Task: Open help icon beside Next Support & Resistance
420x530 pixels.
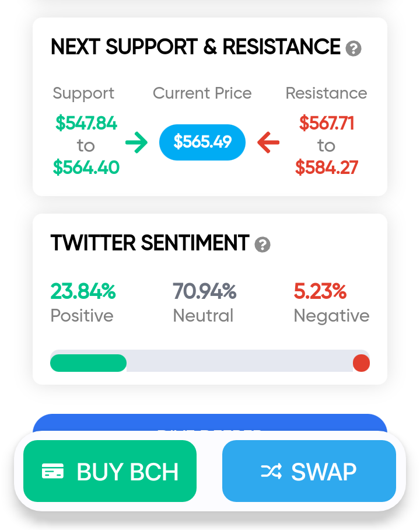Action: pyautogui.click(x=353, y=48)
